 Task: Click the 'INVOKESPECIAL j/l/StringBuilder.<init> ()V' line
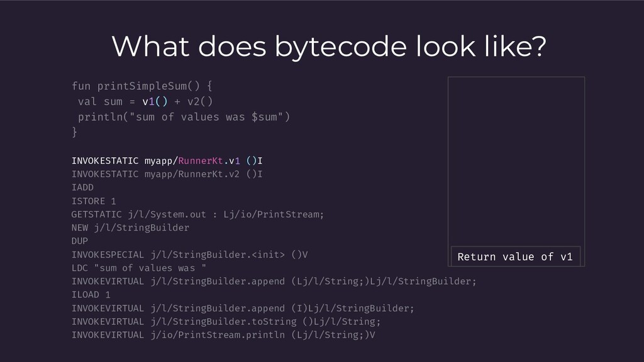click(x=189, y=255)
